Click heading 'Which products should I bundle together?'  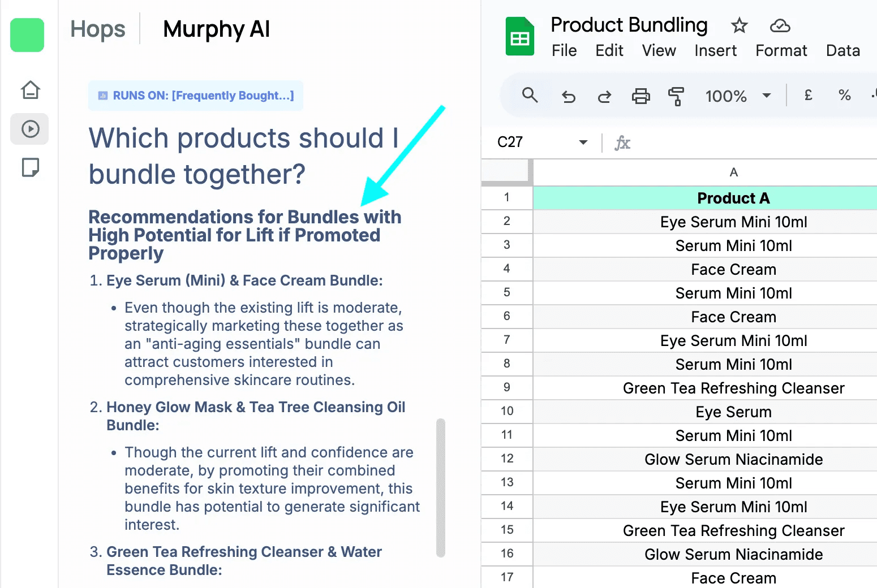[x=244, y=156]
